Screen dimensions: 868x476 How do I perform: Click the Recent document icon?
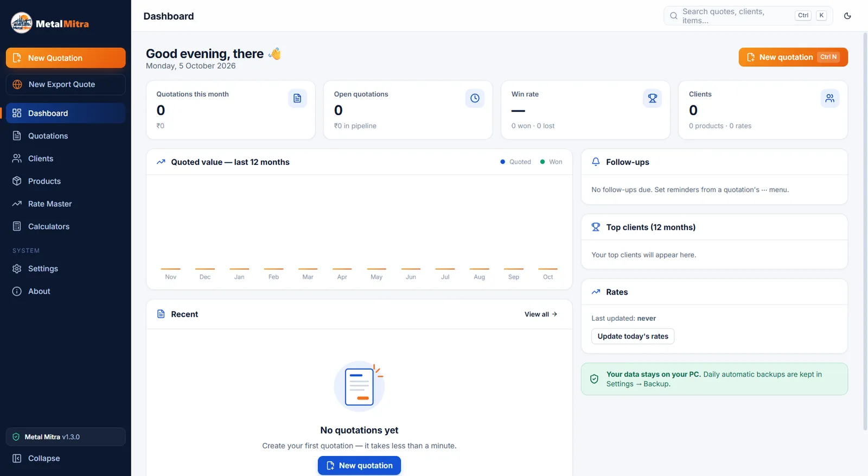coord(161,314)
